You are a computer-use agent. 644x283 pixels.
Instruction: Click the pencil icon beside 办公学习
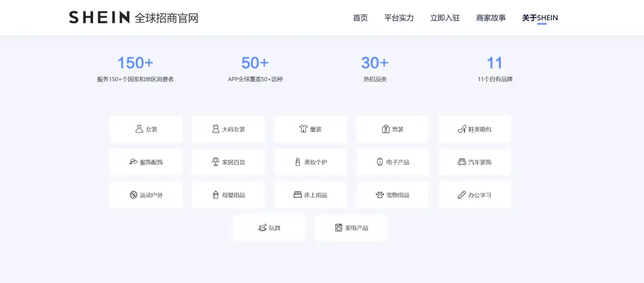pos(462,195)
